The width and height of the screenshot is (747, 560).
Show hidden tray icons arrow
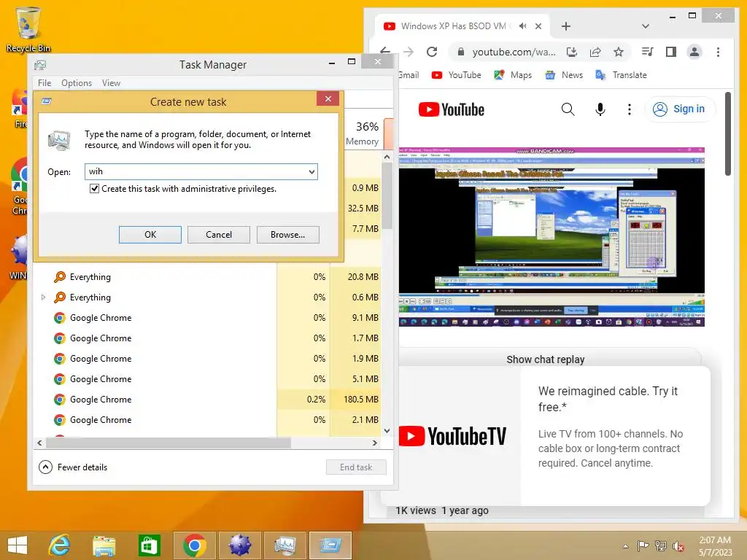[625, 546]
